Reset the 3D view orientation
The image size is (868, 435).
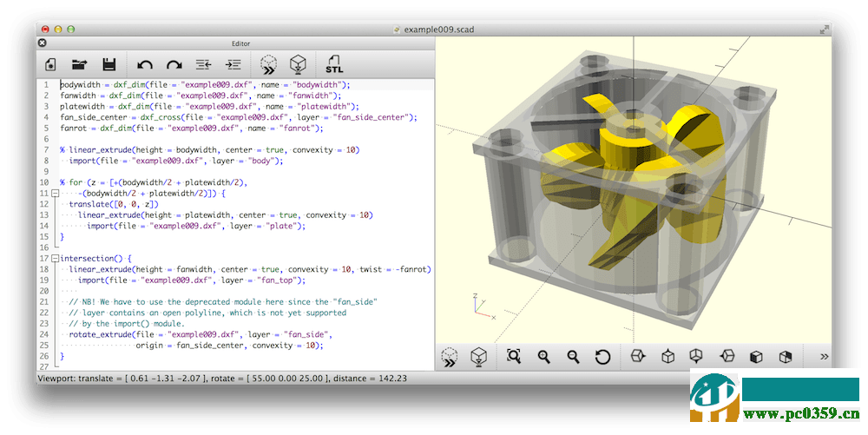(602, 356)
